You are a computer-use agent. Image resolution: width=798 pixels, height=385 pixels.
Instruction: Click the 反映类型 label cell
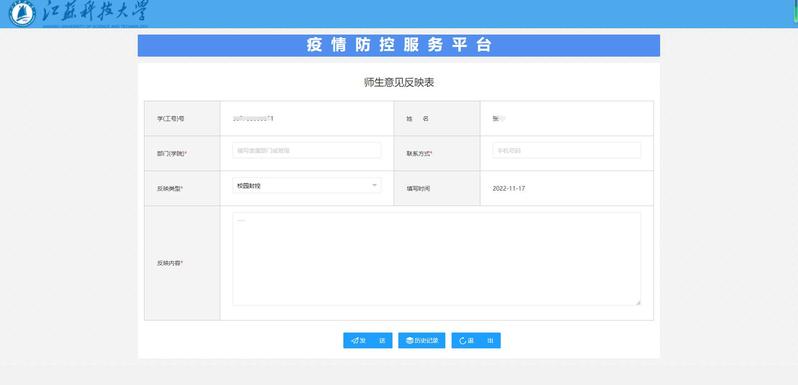182,188
